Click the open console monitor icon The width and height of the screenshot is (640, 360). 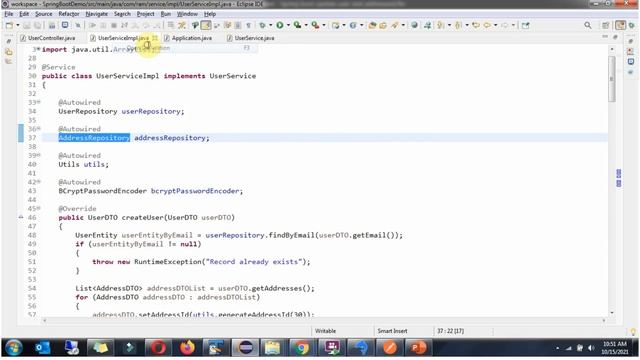tap(65, 25)
